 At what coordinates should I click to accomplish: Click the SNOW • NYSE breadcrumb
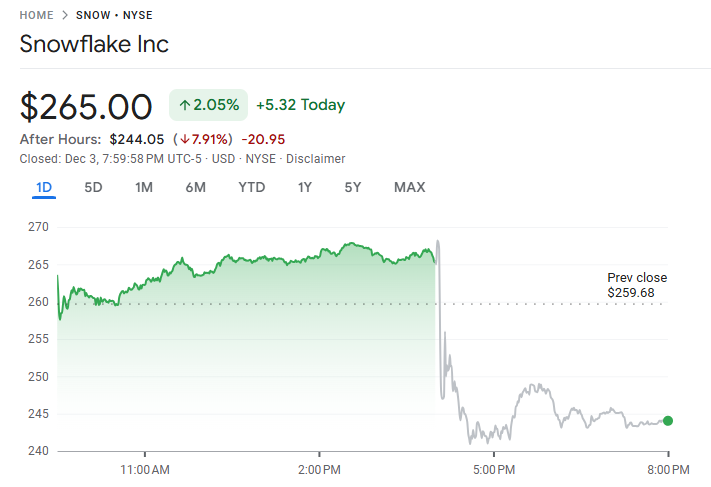(x=114, y=15)
